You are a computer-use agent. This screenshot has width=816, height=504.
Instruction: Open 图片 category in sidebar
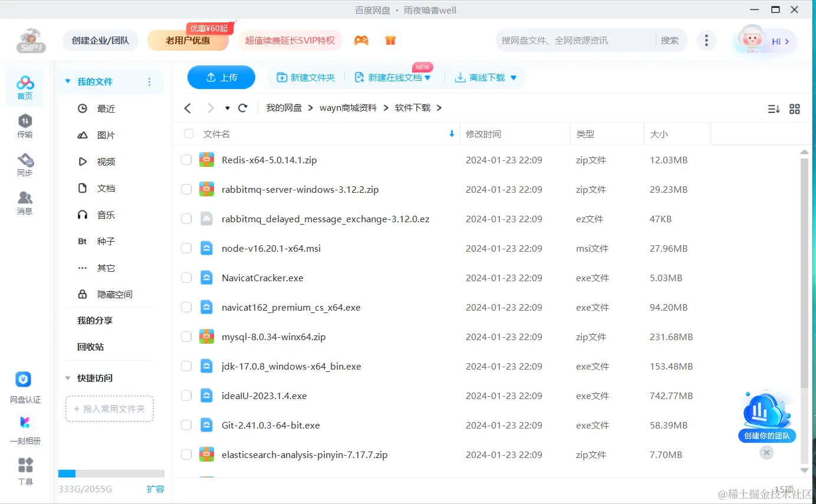pos(106,135)
